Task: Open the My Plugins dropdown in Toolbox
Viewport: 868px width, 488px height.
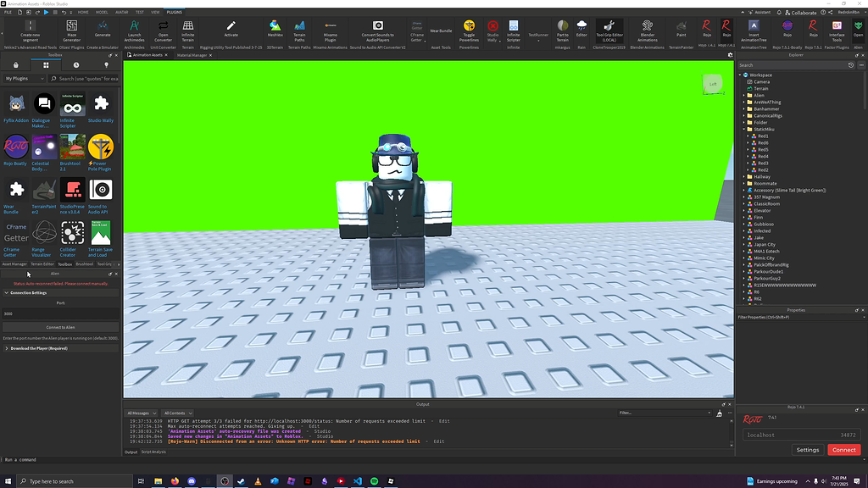Action: click(x=25, y=78)
